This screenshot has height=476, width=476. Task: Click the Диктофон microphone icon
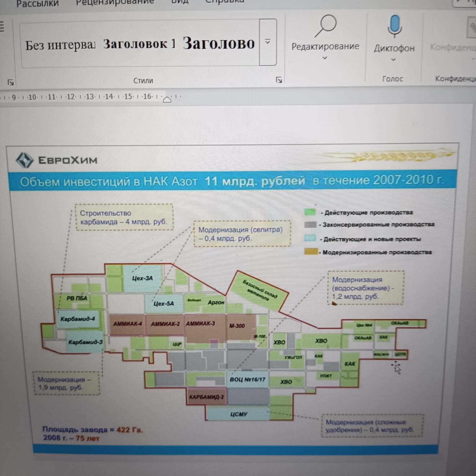(394, 27)
